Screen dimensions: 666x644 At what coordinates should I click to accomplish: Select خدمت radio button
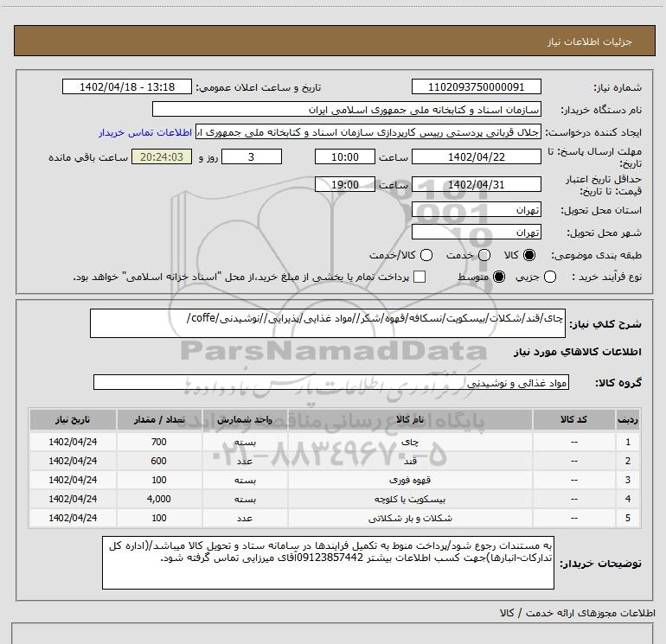coord(484,255)
